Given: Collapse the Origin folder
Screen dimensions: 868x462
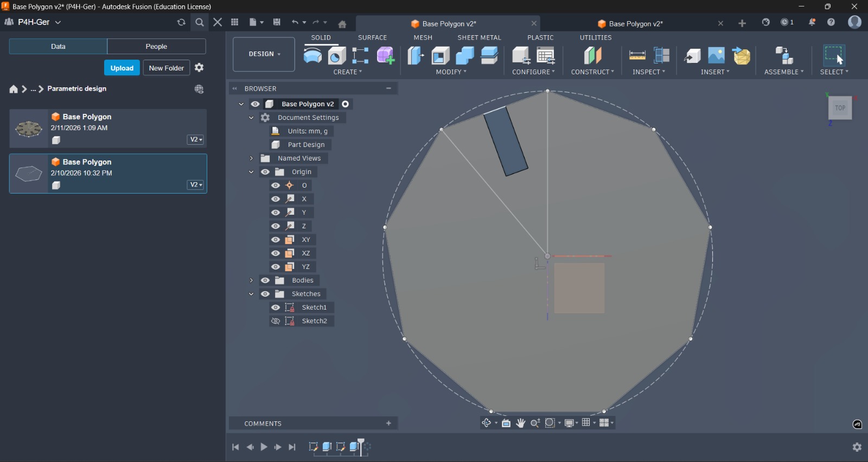Looking at the screenshot, I should pos(251,172).
